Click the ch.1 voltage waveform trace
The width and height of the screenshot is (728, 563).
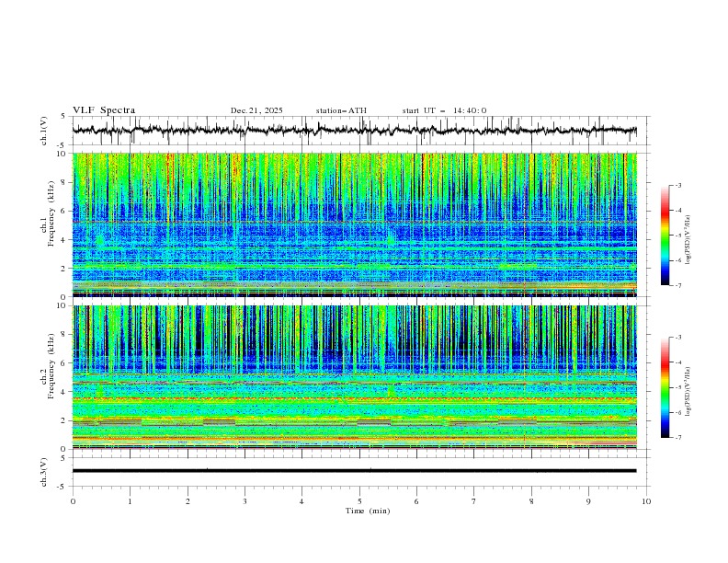click(x=354, y=131)
